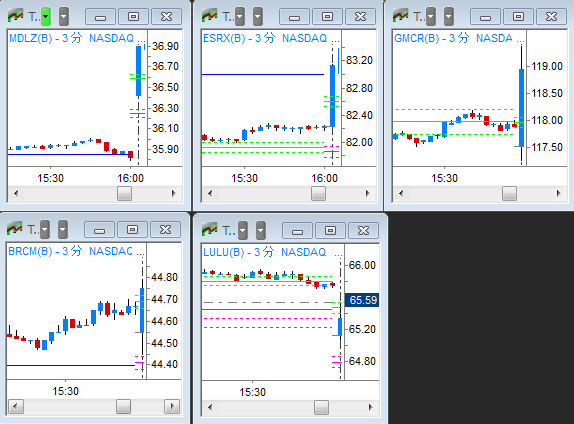Click the chart icon in the LULU window title bar
The image size is (574, 424).
[x=210, y=230]
